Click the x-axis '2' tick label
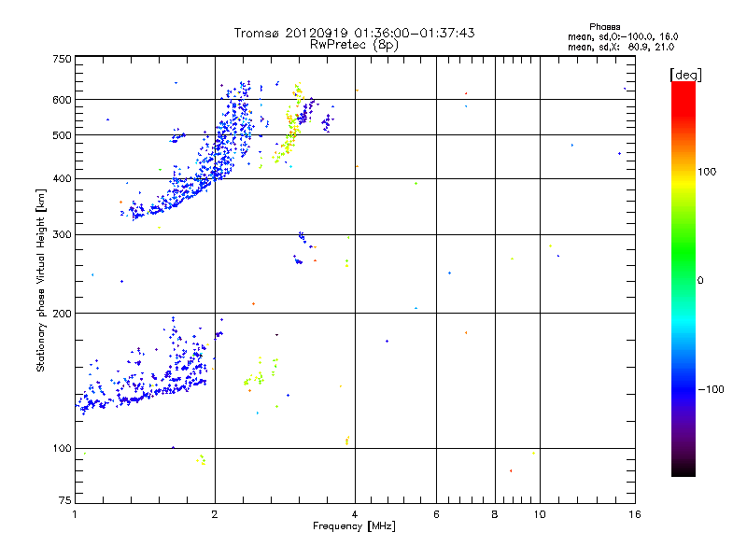Viewport: 747px width, 560px height. (215, 514)
